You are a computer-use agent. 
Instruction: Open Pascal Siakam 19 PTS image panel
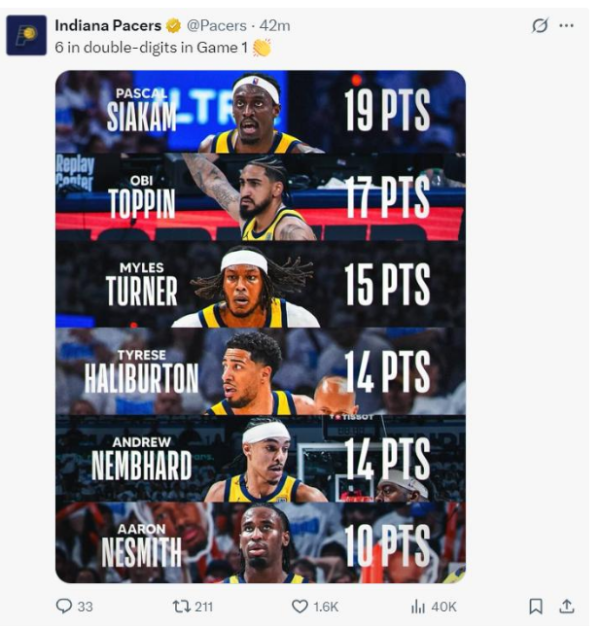260,112
